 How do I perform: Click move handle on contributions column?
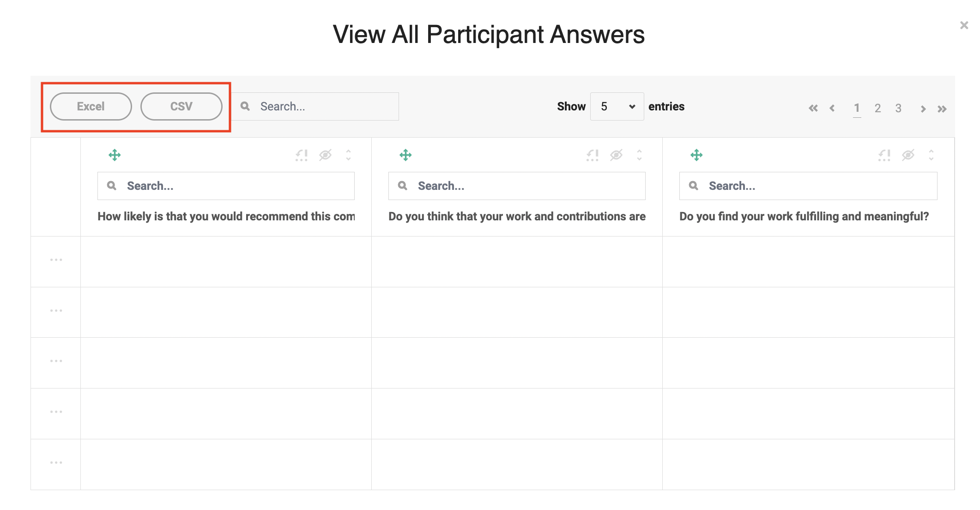click(405, 155)
